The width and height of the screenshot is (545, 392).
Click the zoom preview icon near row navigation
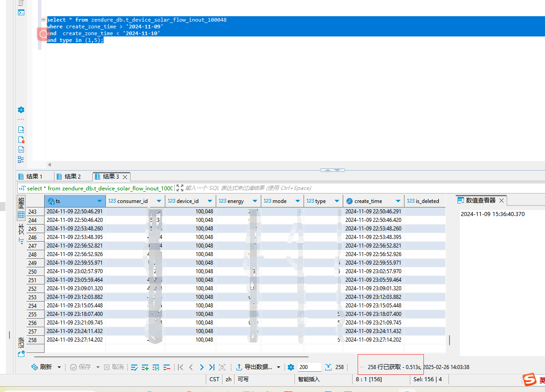pos(222,366)
